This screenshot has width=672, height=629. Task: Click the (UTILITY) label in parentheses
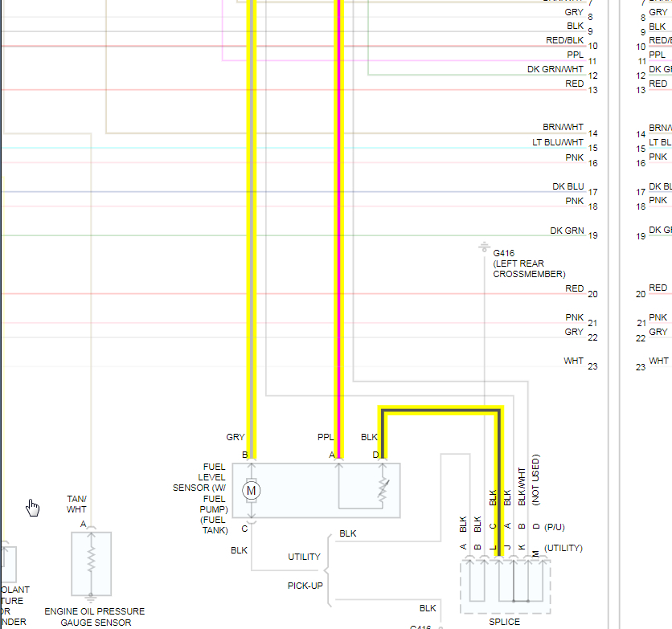tap(563, 548)
